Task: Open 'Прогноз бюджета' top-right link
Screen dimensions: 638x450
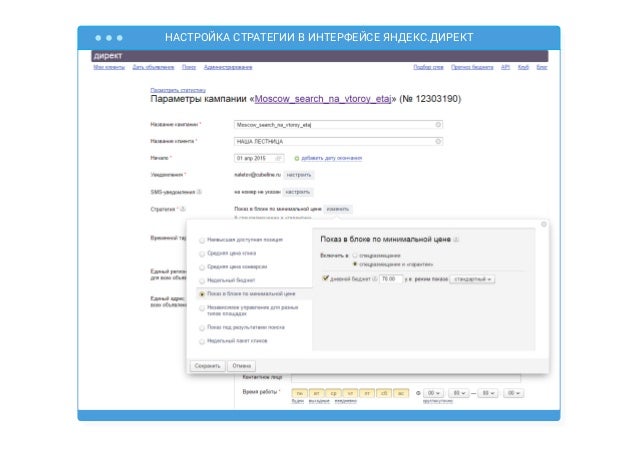Action: 472,68
